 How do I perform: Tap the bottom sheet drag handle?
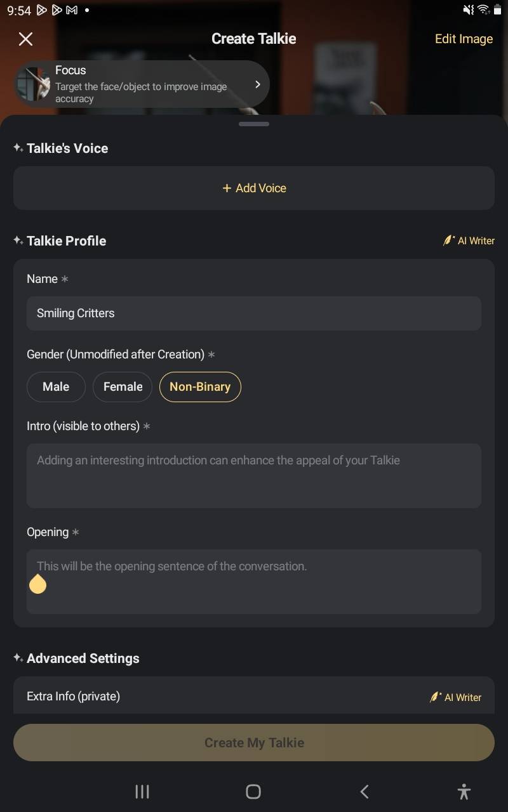pyautogui.click(x=254, y=124)
